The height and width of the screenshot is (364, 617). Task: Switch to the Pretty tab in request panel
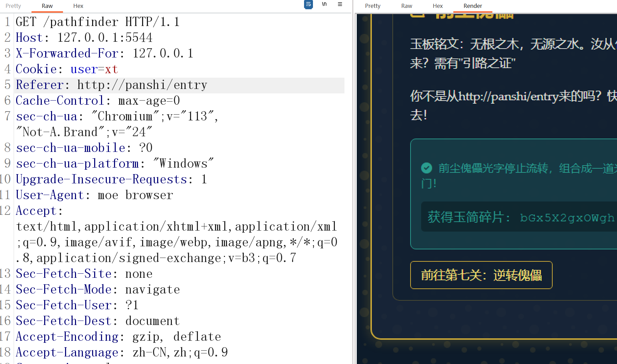13,6
